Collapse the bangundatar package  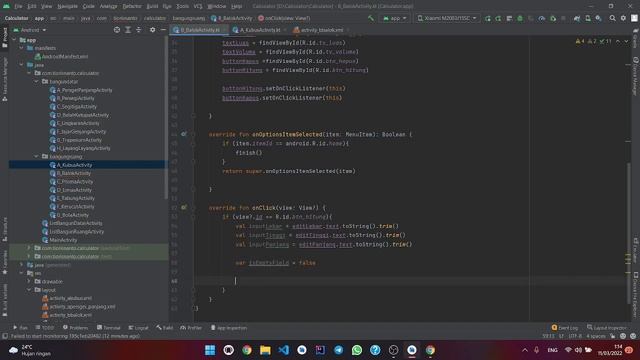tap(36, 82)
